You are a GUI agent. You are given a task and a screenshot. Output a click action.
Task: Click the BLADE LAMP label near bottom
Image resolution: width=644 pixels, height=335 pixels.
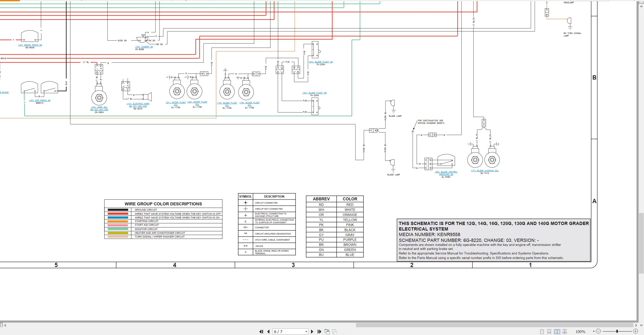click(393, 175)
